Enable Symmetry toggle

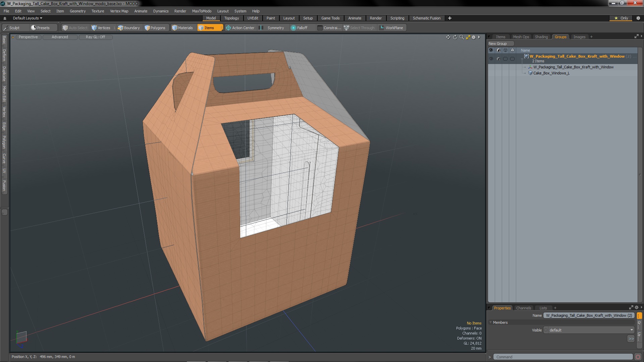coord(272,28)
